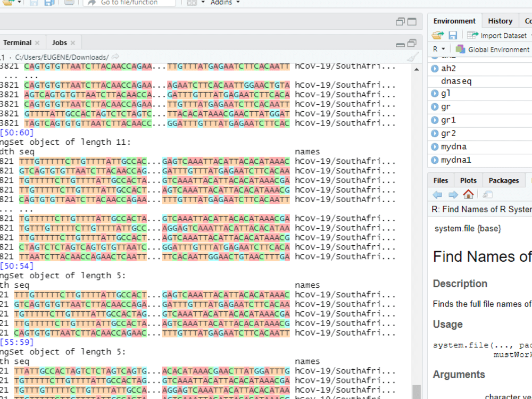Expand the mydna1 object entry
This screenshot has width=532, height=399.
click(436, 160)
